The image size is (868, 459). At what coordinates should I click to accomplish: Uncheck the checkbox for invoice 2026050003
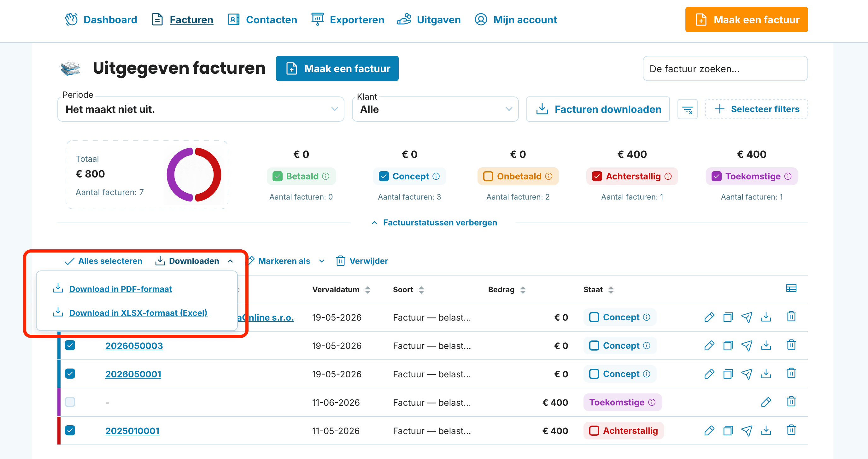tap(70, 346)
